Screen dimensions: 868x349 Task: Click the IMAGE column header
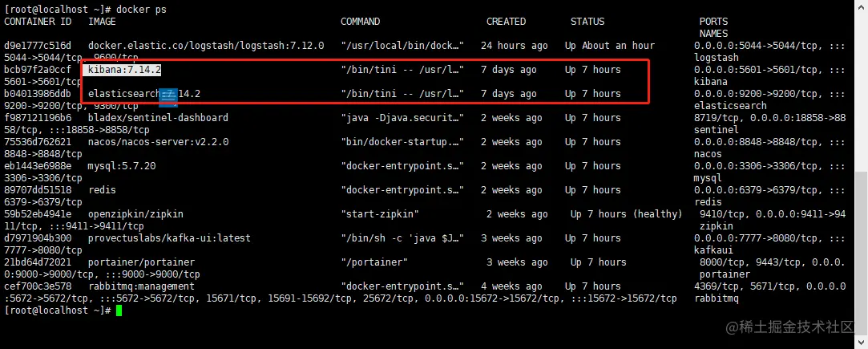point(103,22)
